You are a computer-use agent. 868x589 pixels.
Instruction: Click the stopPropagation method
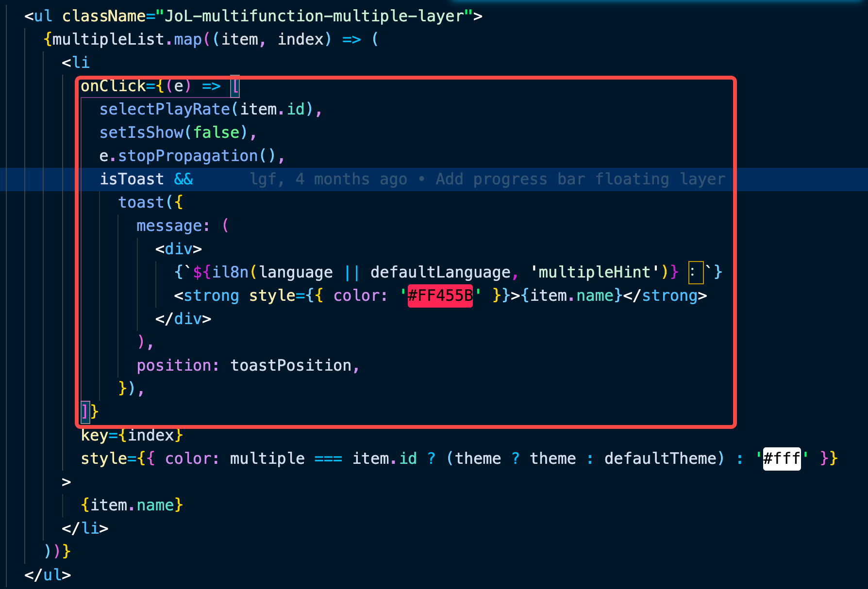tap(188, 156)
